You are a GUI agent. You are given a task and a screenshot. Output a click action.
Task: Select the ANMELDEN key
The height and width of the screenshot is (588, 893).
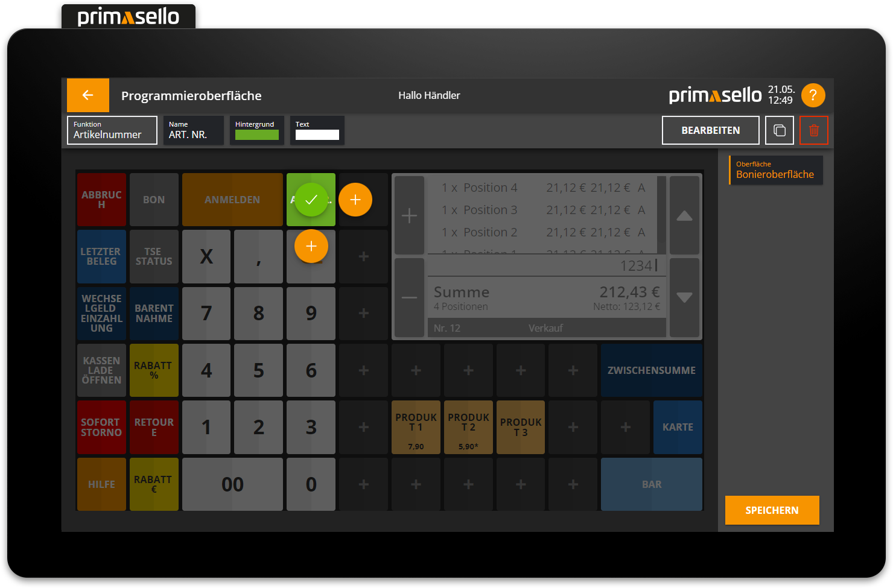[232, 200]
